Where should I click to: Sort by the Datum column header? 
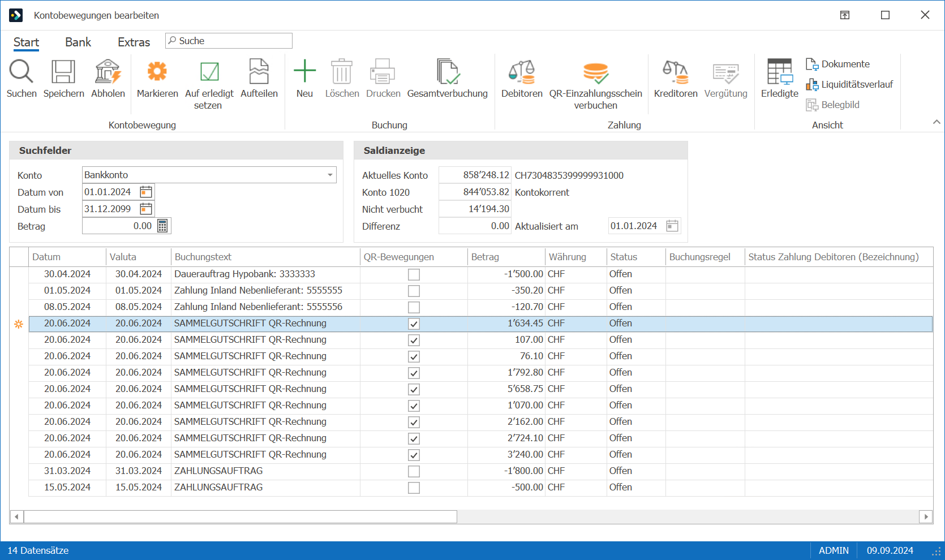pos(67,257)
